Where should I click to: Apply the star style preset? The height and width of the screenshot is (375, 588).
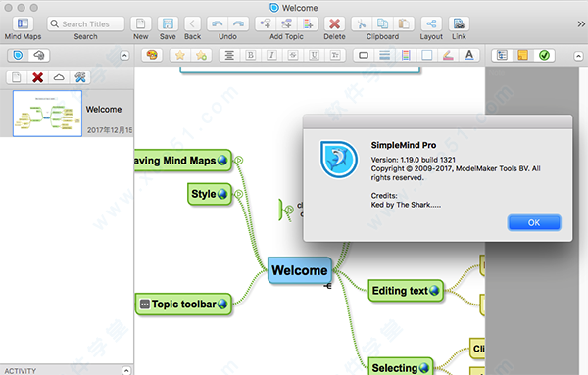tap(180, 56)
